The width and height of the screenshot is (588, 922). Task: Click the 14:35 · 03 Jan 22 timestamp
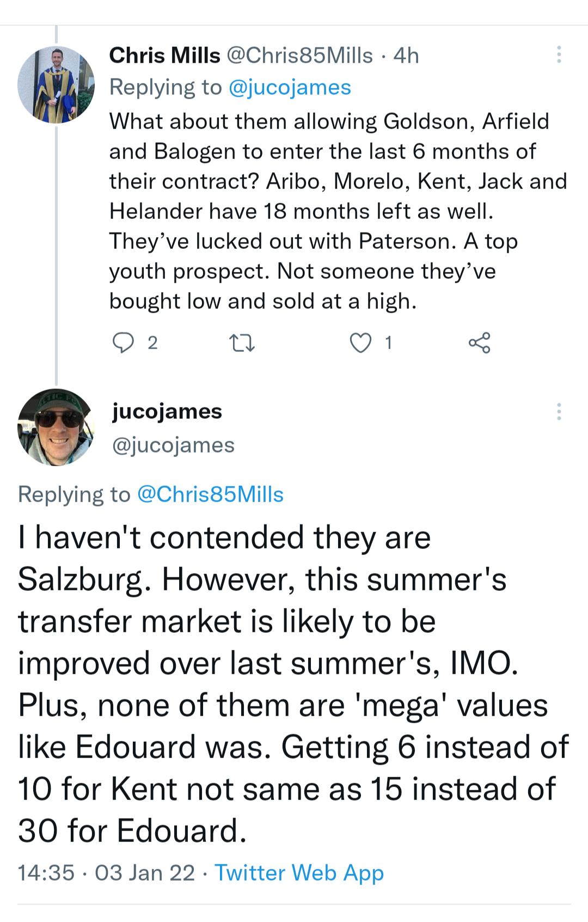click(107, 873)
